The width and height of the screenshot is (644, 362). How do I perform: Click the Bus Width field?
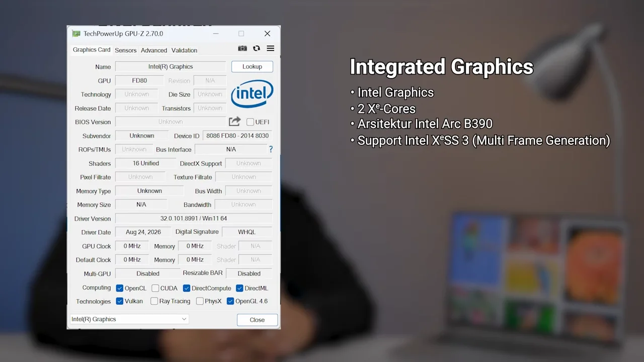click(x=249, y=191)
